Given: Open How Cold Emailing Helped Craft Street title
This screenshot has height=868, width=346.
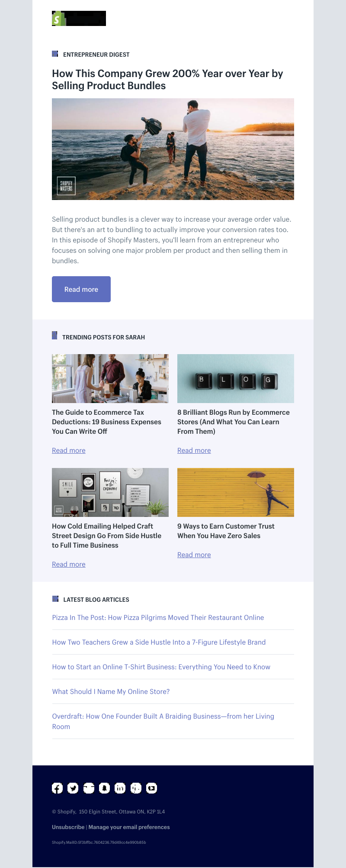Looking at the screenshot, I should point(106,536).
